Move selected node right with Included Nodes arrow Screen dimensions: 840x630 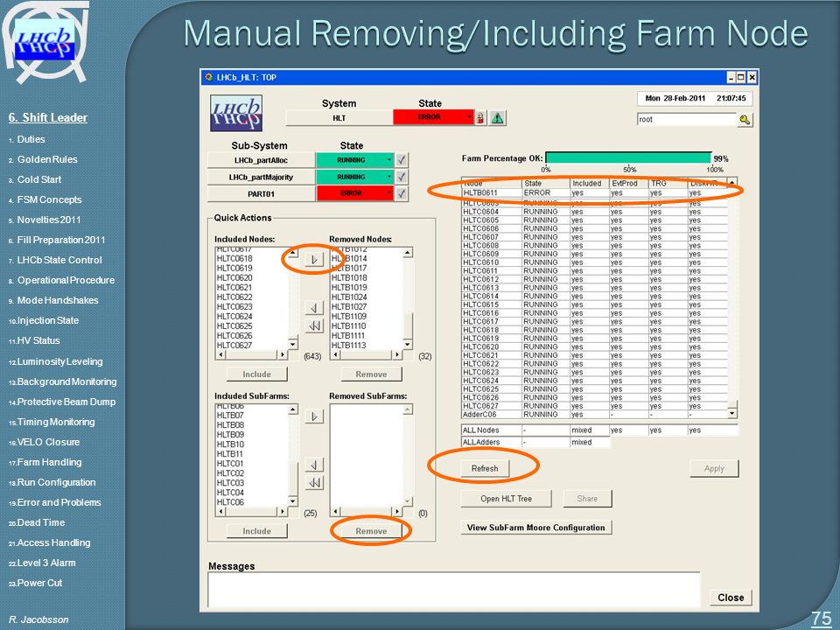click(x=314, y=259)
